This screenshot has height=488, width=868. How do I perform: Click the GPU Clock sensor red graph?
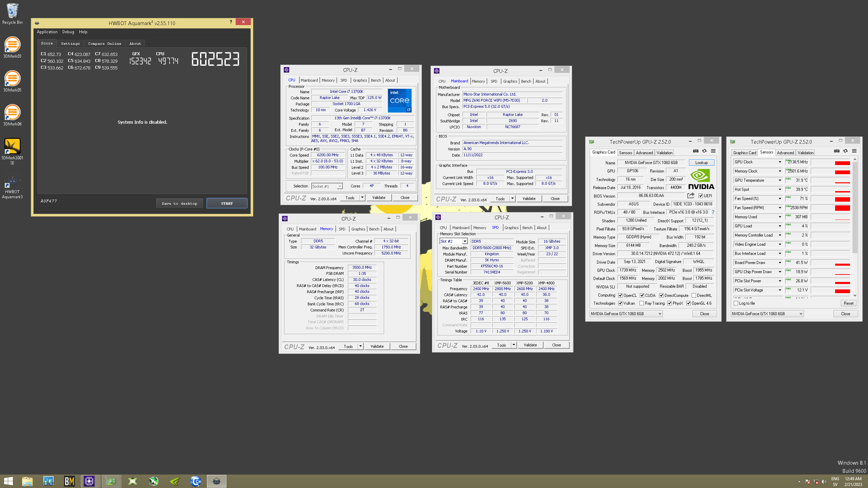click(830, 162)
